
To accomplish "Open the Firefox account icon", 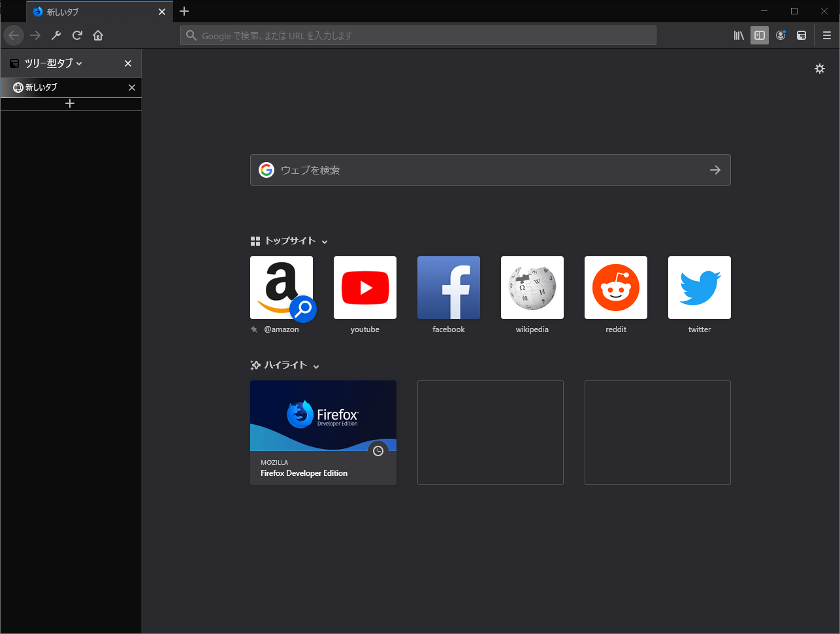I will (x=781, y=35).
